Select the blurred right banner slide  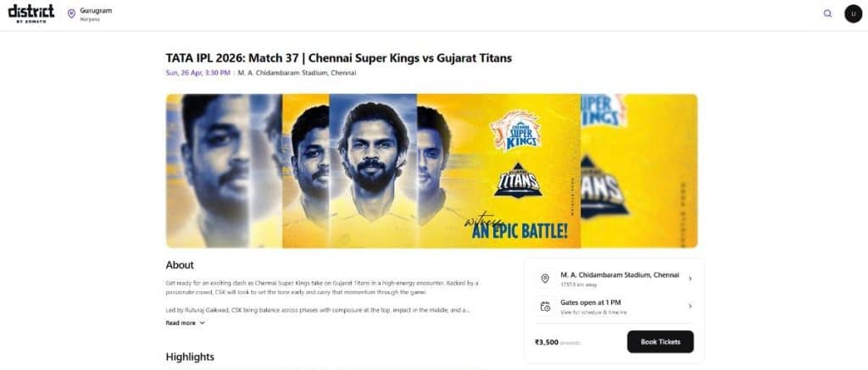pos(639,171)
